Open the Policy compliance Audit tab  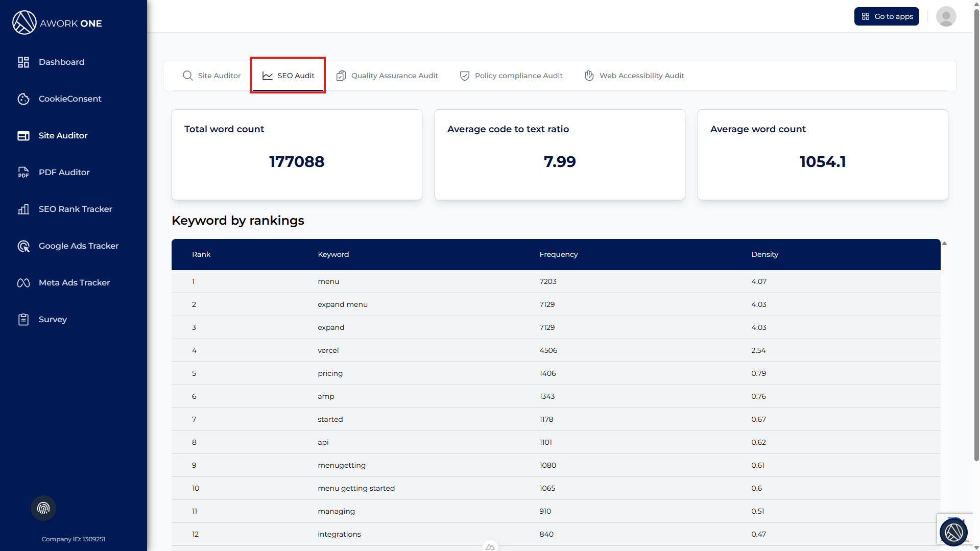511,76
